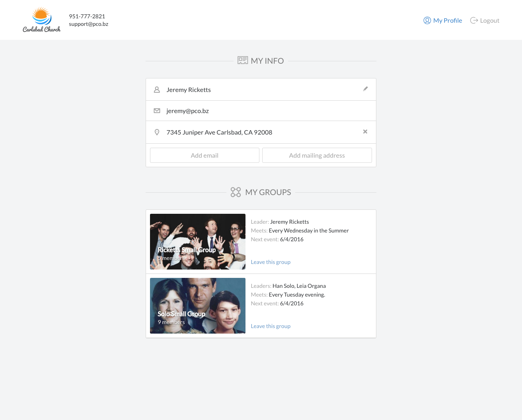The width and height of the screenshot is (522, 420).
Task: Click the pencil edit icon
Action: tap(365, 89)
